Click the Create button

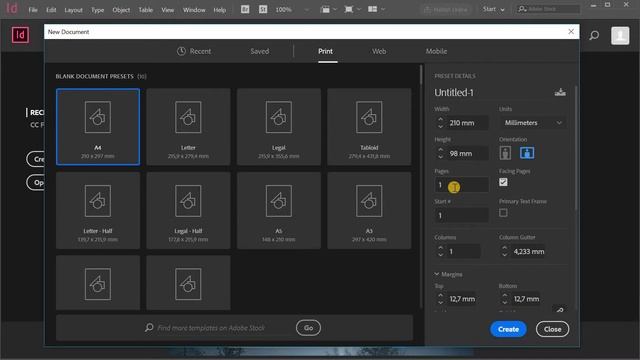point(508,329)
